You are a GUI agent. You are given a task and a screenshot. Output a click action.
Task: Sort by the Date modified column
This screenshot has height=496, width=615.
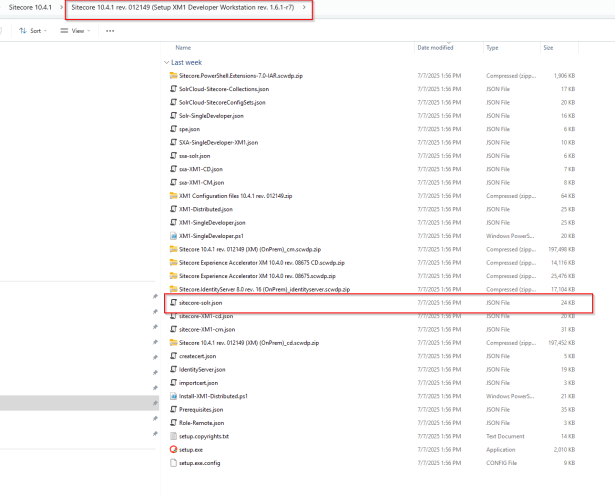tap(435, 47)
